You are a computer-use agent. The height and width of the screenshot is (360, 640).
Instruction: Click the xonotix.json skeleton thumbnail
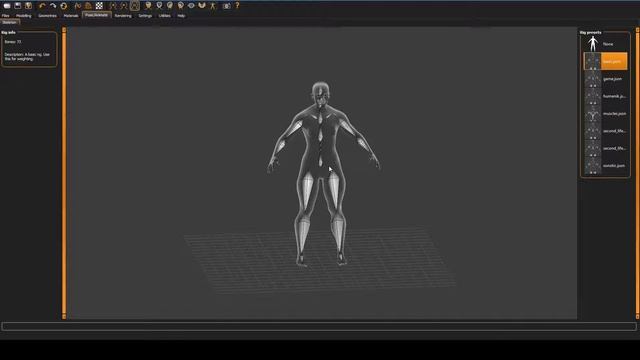click(593, 166)
